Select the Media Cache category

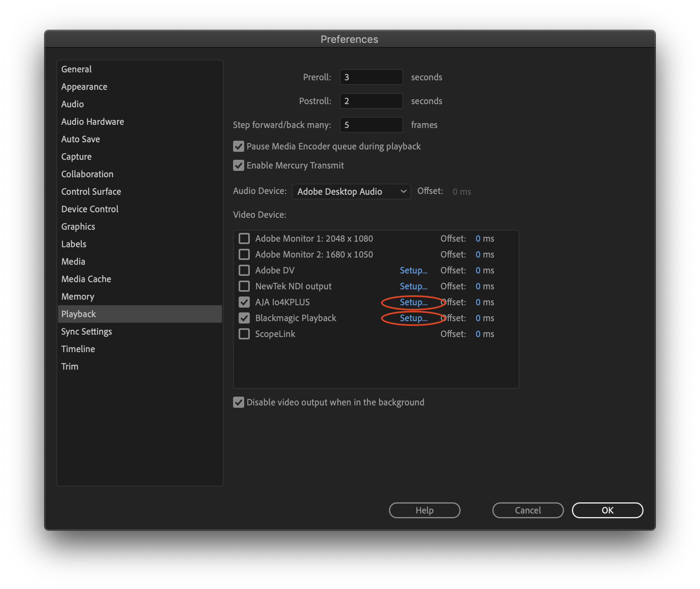[86, 279]
